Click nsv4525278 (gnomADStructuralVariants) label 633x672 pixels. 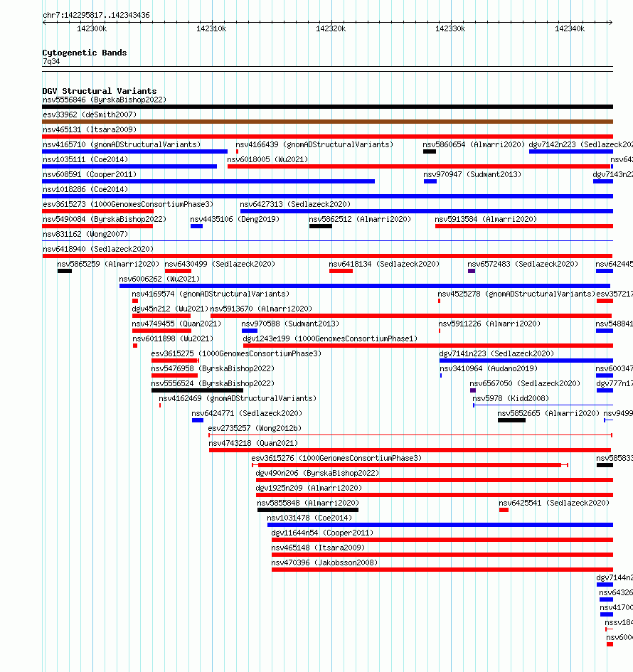(516, 294)
